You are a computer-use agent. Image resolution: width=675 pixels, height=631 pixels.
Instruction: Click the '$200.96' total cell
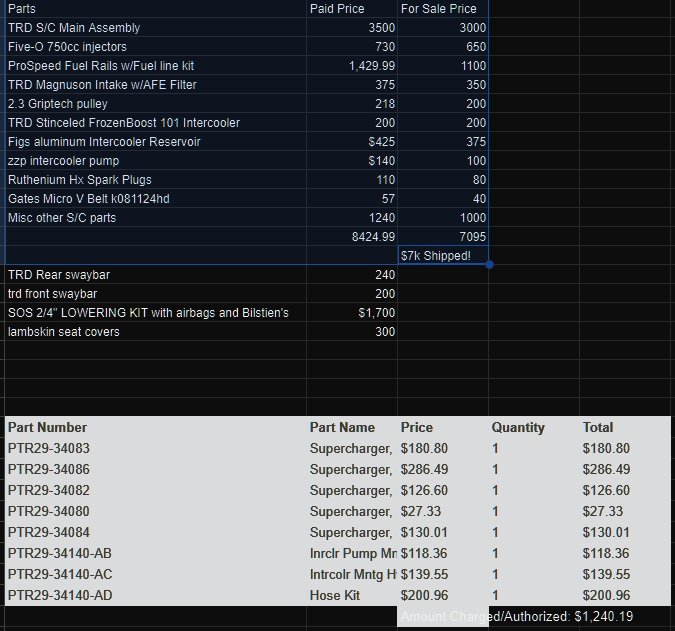point(625,595)
